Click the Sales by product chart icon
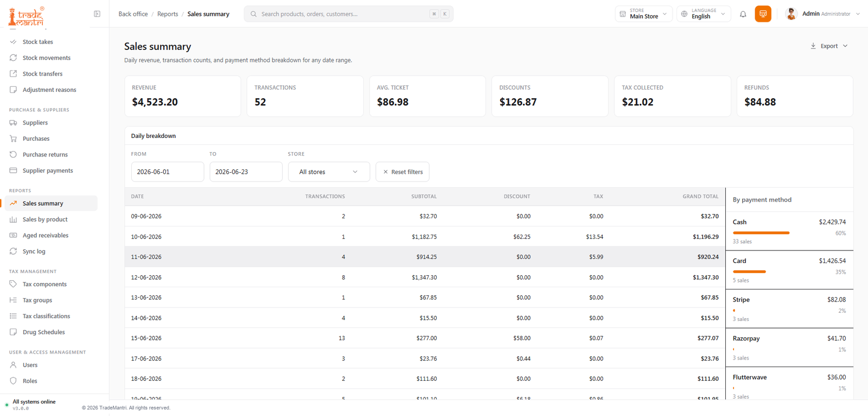 pos(13,219)
